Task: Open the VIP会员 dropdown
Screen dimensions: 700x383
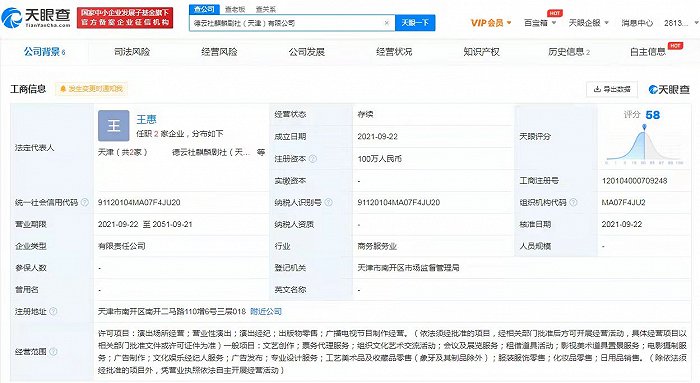Action: pos(491,23)
